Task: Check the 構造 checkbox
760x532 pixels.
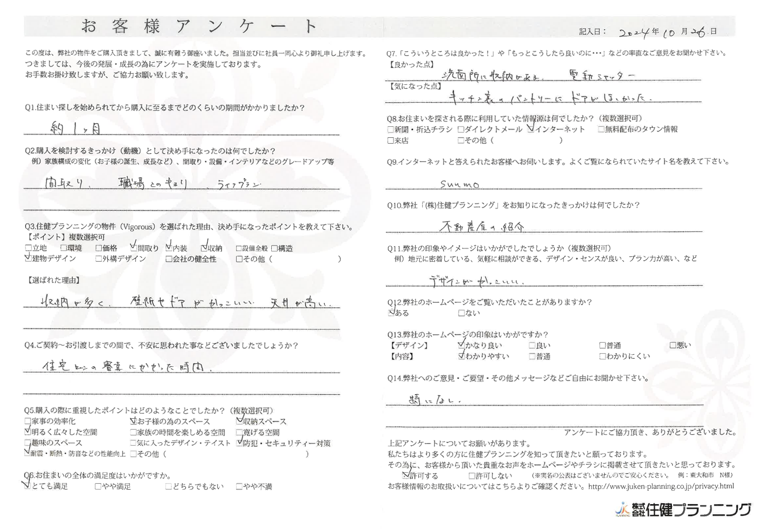Action: click(x=274, y=249)
